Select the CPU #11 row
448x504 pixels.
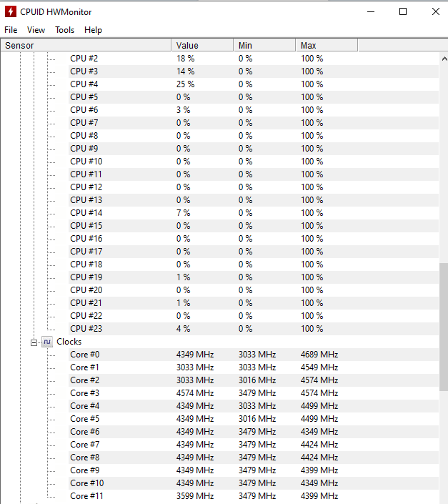click(x=254, y=174)
